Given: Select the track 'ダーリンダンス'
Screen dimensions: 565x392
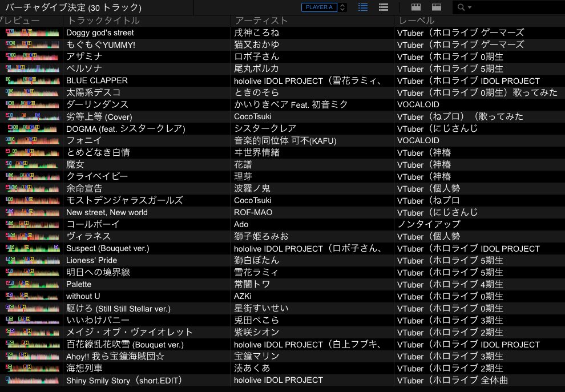Looking at the screenshot, I should 97,104.
